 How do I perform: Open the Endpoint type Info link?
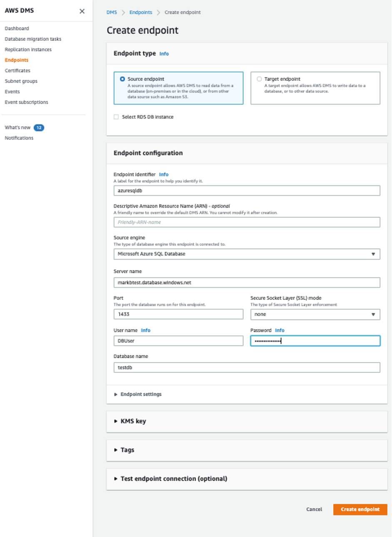point(165,53)
